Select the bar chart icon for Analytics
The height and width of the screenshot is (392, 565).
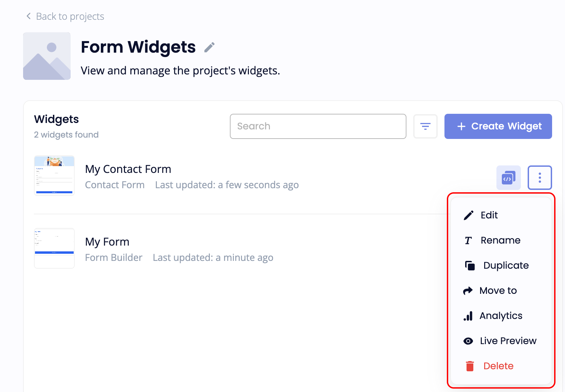468,316
